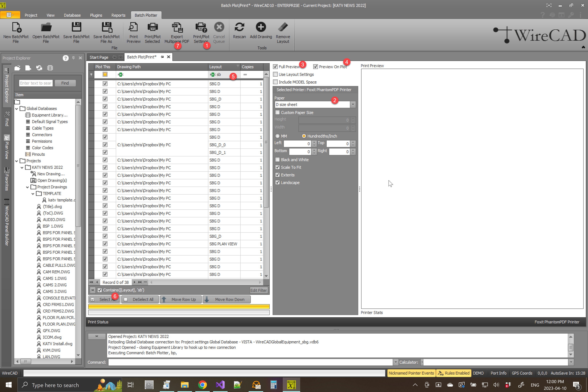The height and width of the screenshot is (392, 588).
Task: Open WireCAD Panel Builder side tab
Action: click(7, 222)
